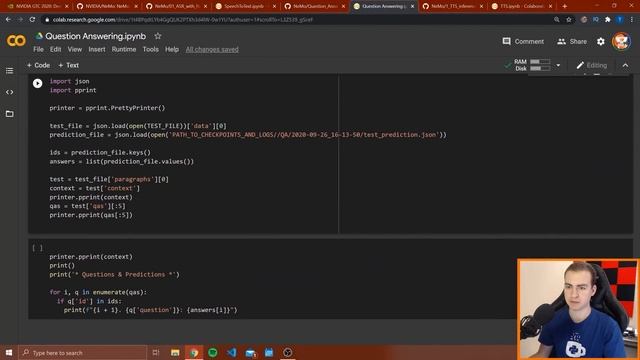Click the line 'printer = pprint.PrettyPrinter()'
This screenshot has width=640, height=360.
pyautogui.click(x=107, y=108)
